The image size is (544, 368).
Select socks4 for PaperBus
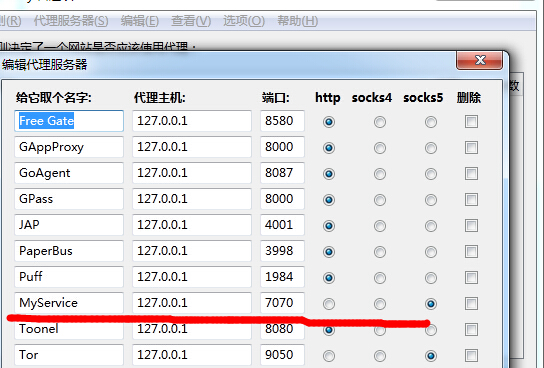click(380, 252)
